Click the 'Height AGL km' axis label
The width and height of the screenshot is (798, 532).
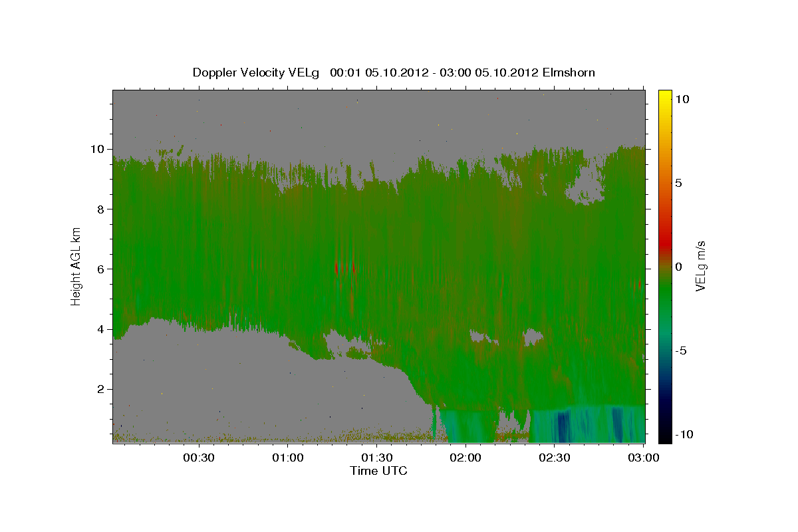(x=76, y=266)
